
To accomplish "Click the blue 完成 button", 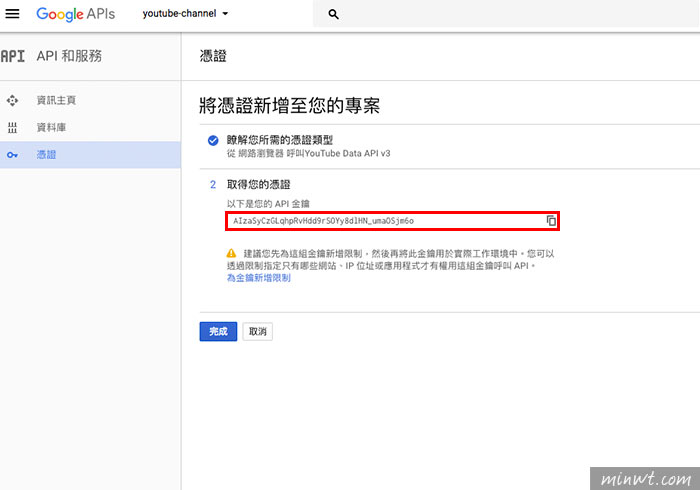I will point(218,332).
